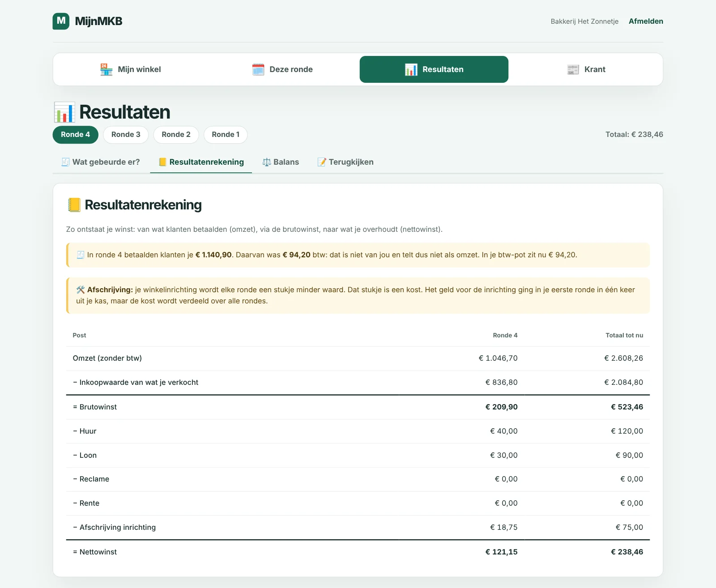Click the tools icon before Afschrijving note
This screenshot has height=588, width=716.
81,290
